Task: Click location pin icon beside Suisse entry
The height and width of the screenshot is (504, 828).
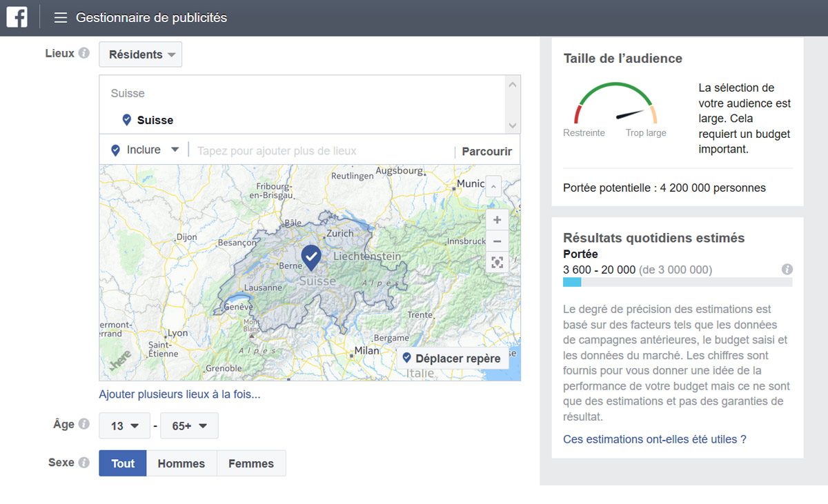Action: tap(126, 120)
